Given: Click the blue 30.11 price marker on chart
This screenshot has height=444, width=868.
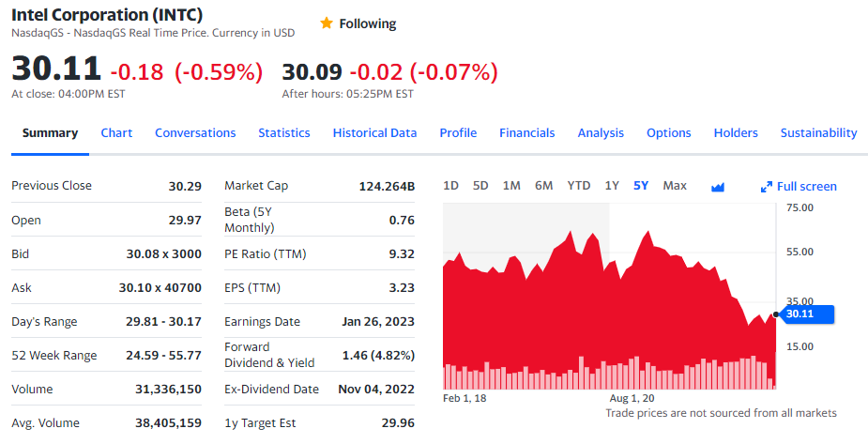Looking at the screenshot, I should pyautogui.click(x=806, y=314).
